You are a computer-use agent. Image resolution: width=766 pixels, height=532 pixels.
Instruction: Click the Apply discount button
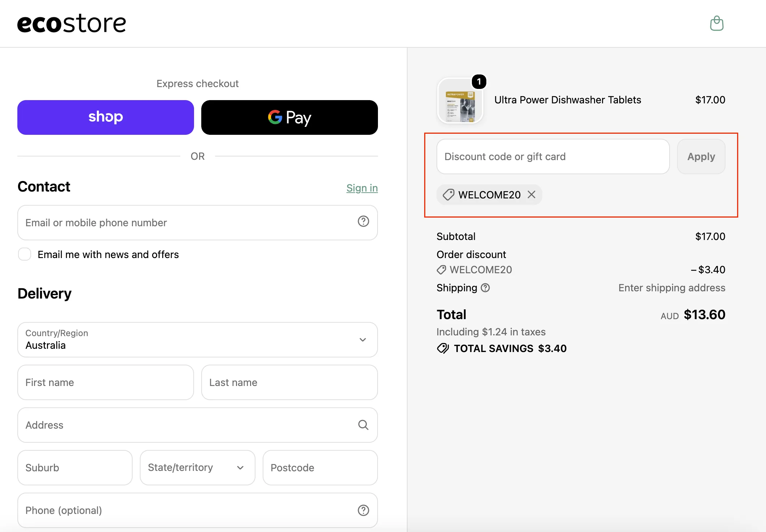coord(701,156)
